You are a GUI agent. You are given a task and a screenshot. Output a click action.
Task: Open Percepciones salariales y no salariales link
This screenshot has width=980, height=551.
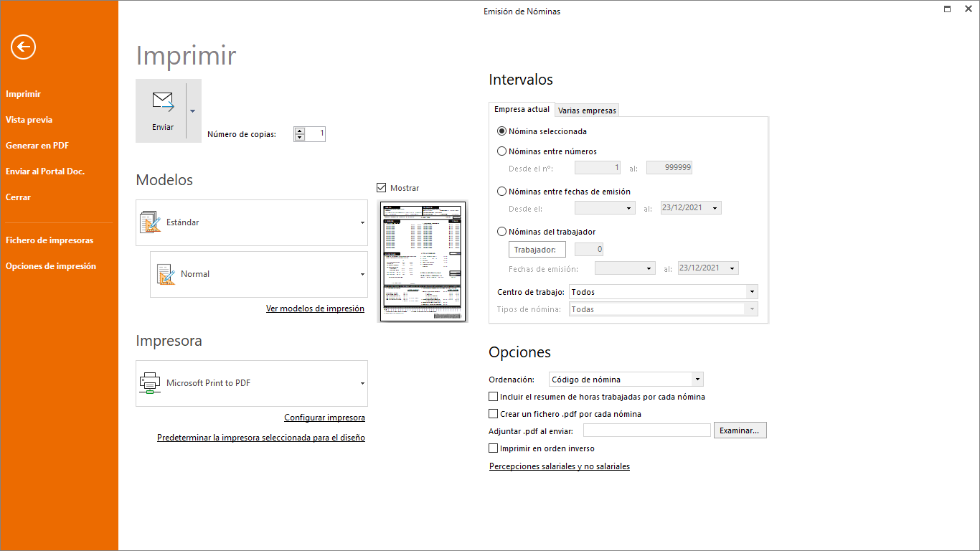pos(560,466)
